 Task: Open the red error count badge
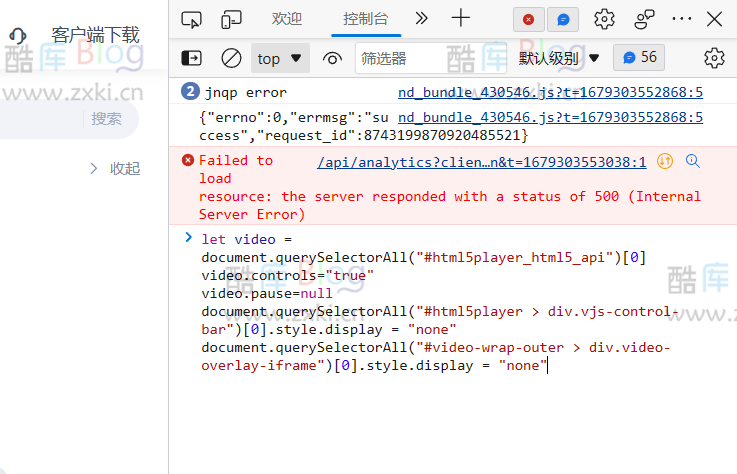coord(528,19)
